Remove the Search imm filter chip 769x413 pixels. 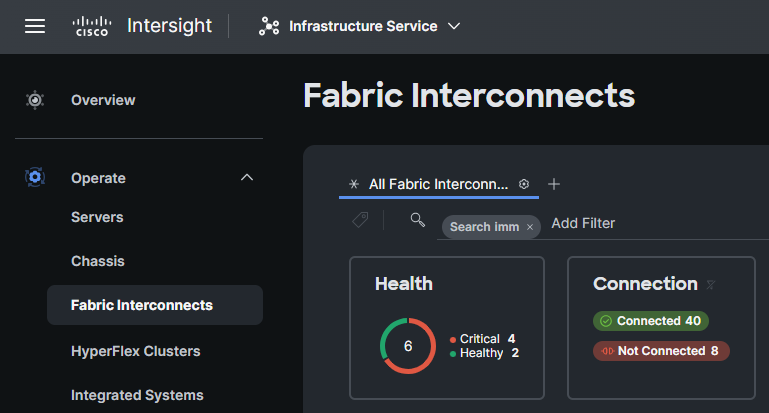point(530,227)
